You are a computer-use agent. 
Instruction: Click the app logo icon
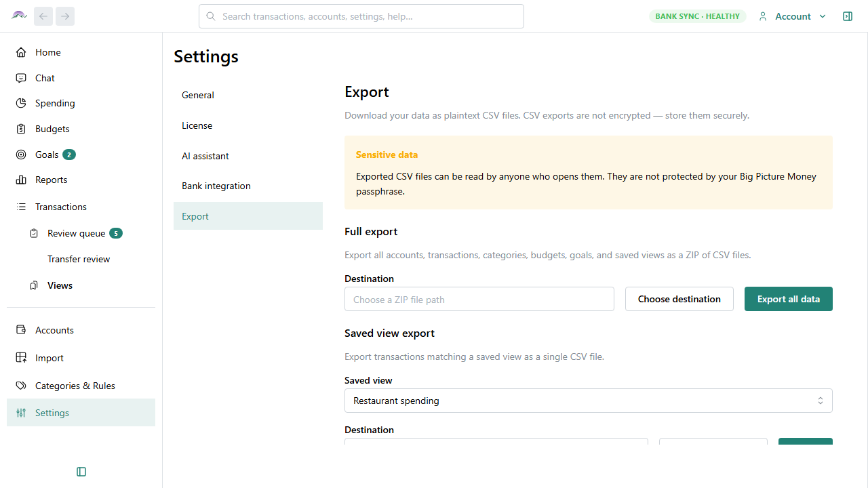pos(19,16)
